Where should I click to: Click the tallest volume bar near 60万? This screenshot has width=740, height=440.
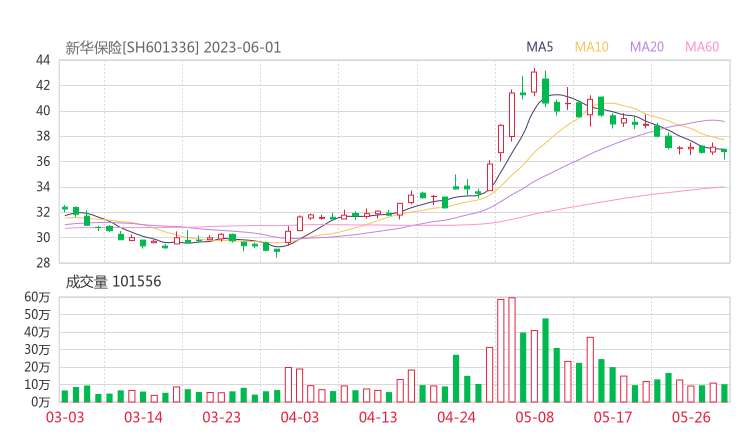point(512,350)
